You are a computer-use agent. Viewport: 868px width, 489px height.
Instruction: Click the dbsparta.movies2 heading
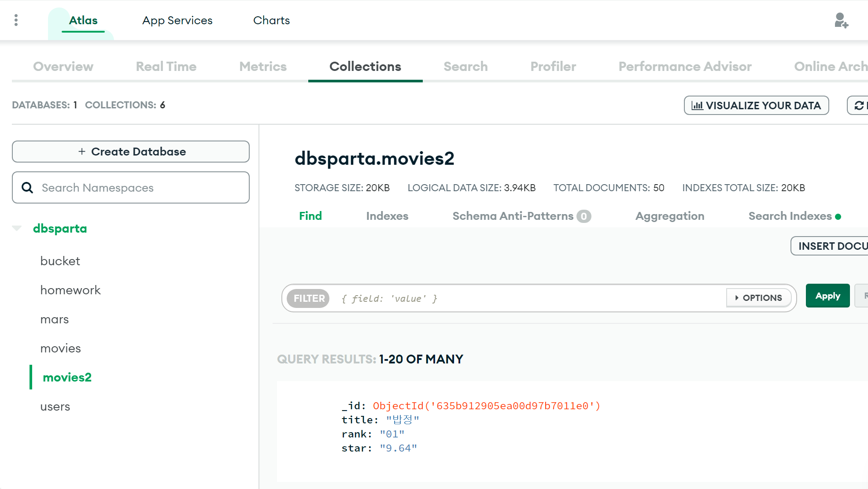[x=374, y=159]
